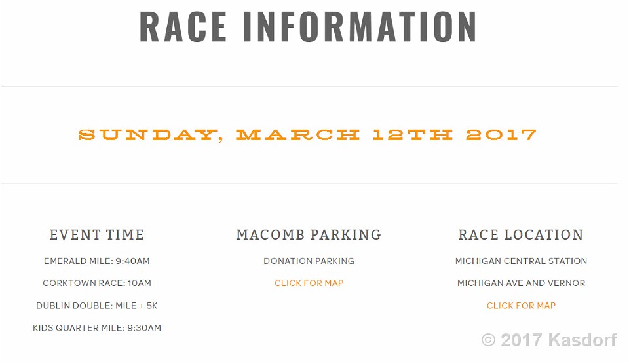This screenshot has height=364, width=629.
Task: Click the word SUNDAY in the orange date
Action: [x=147, y=135]
